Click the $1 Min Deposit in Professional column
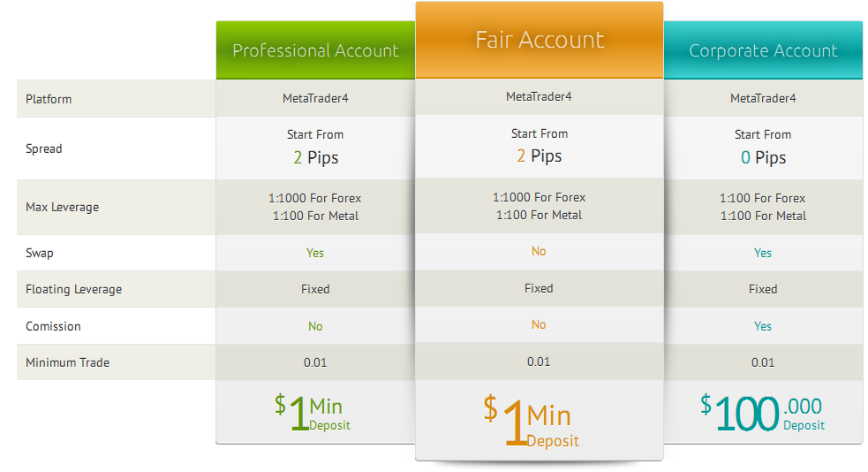Viewport: 868px width, 472px height. point(313,413)
